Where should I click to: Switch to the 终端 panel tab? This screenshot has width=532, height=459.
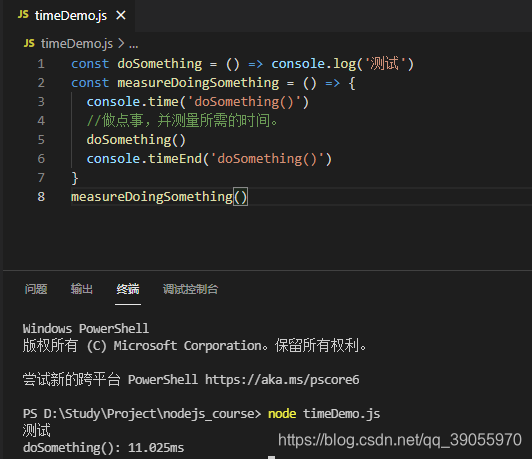[x=128, y=289]
